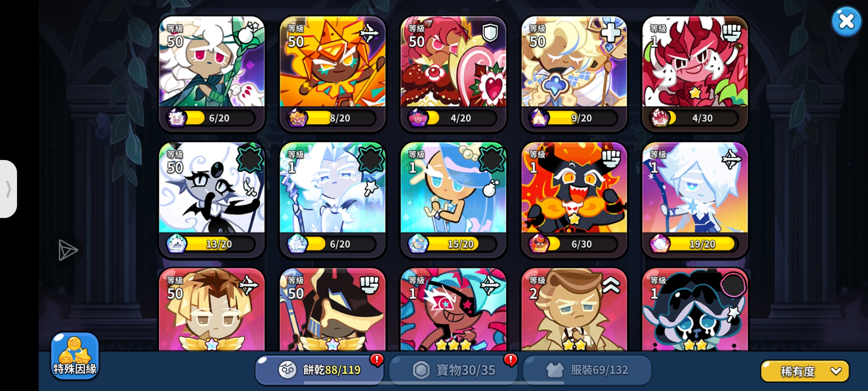The width and height of the screenshot is (868, 391).
Task: Click the shield class icon on the strawberry cookie
Action: click(490, 33)
